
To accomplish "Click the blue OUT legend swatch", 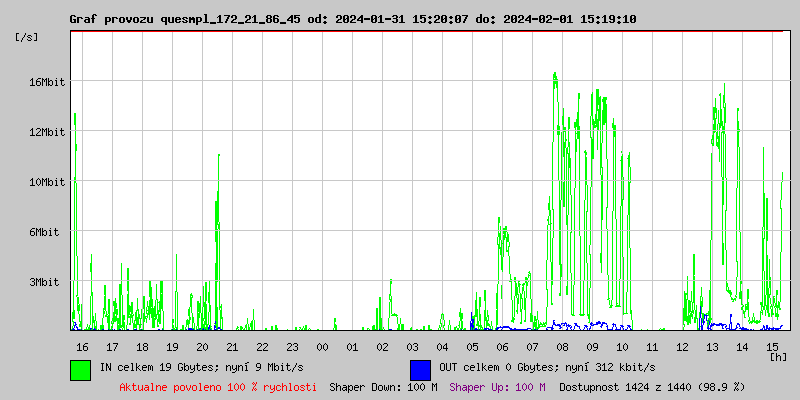I will [420, 369].
